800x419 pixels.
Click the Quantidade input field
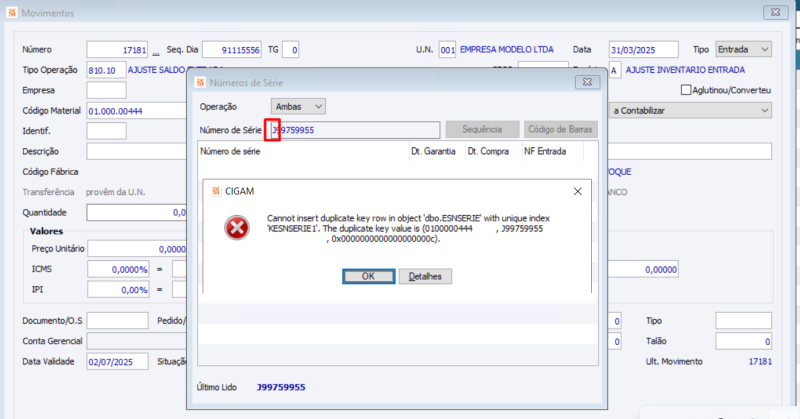click(x=137, y=212)
